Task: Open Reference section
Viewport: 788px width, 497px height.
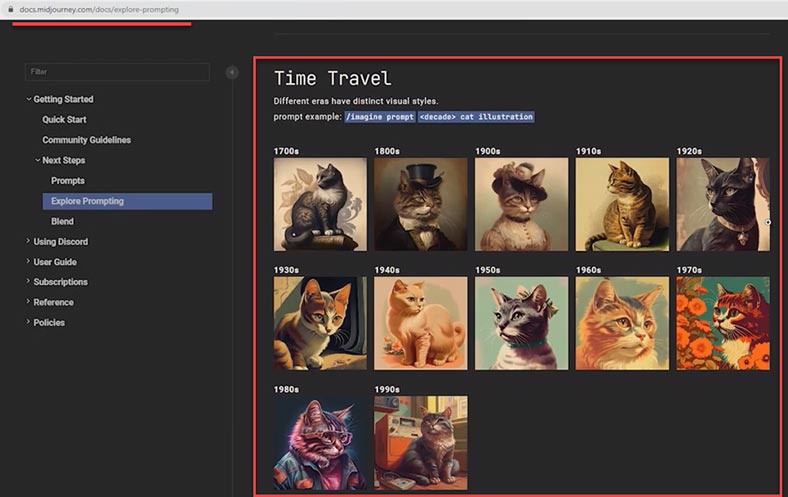Action: tap(54, 302)
